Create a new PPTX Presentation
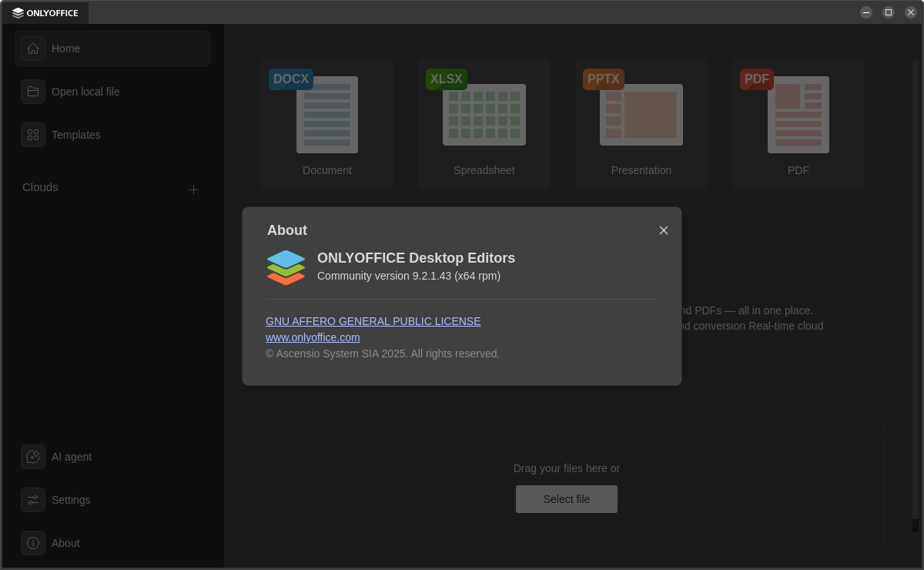Viewport: 924px width, 570px height. coord(641,123)
